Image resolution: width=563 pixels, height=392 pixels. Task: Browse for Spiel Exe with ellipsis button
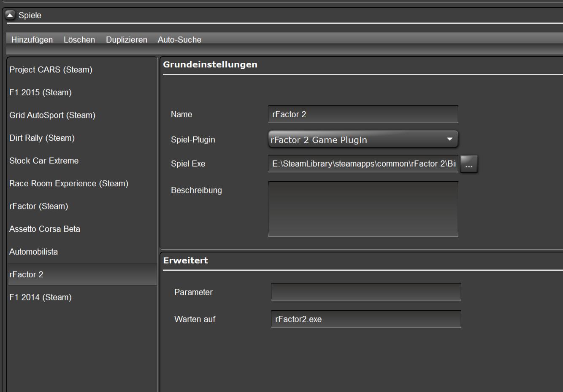tap(469, 164)
